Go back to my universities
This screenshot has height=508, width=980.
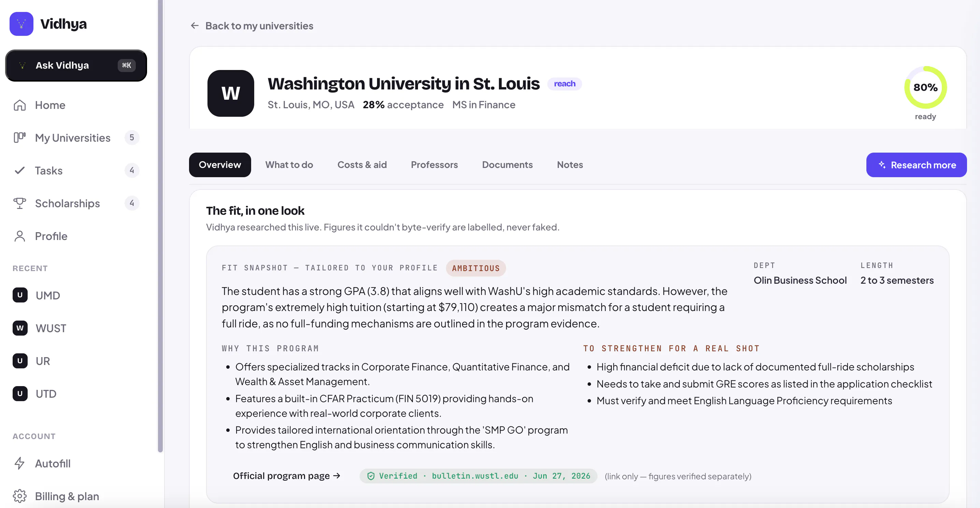252,26
